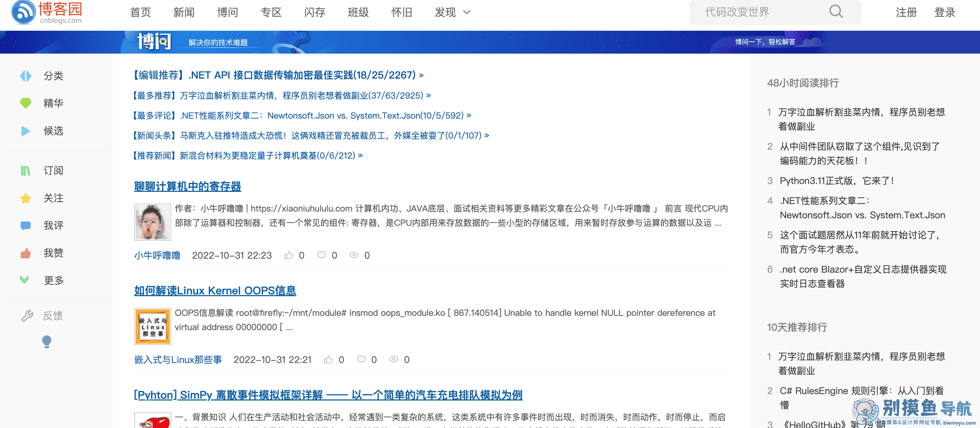980x428 pixels.
Task: Click the 10天推荐排行 heading
Action: [797, 328]
